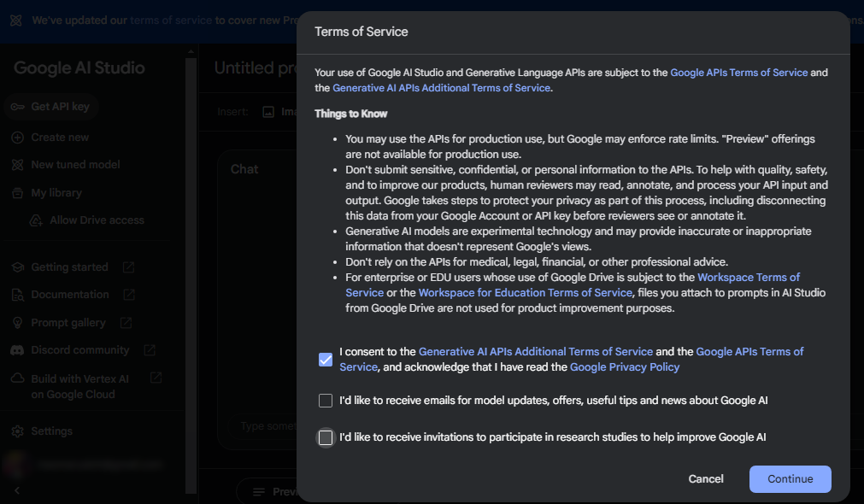Select New tuned model in sidebar

coord(75,165)
